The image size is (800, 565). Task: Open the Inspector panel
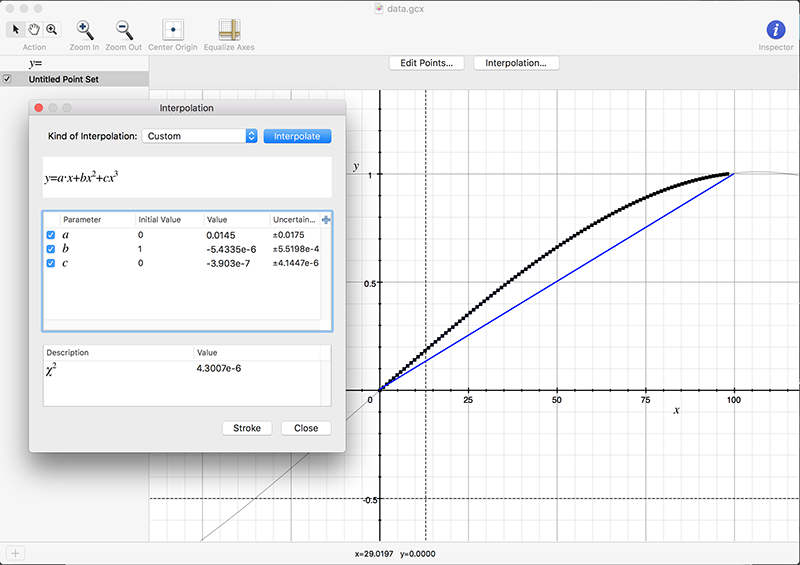point(776,30)
